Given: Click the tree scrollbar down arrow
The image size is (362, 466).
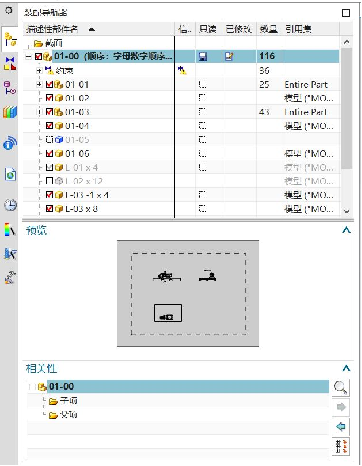Looking at the screenshot, I should point(347,211).
